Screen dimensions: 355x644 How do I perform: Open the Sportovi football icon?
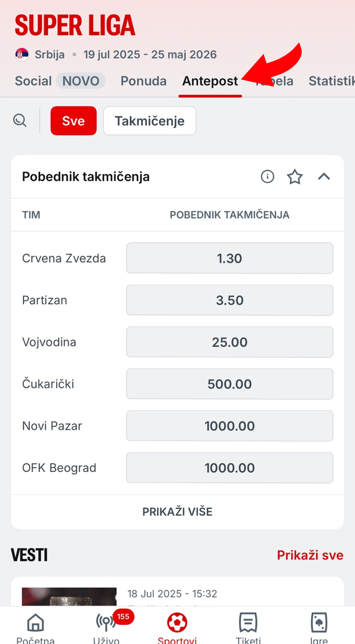coord(177,623)
